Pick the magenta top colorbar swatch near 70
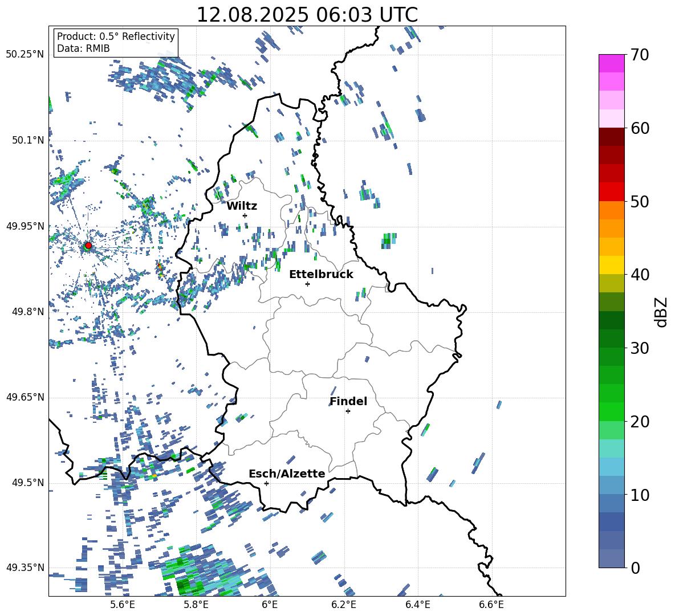 (612, 63)
